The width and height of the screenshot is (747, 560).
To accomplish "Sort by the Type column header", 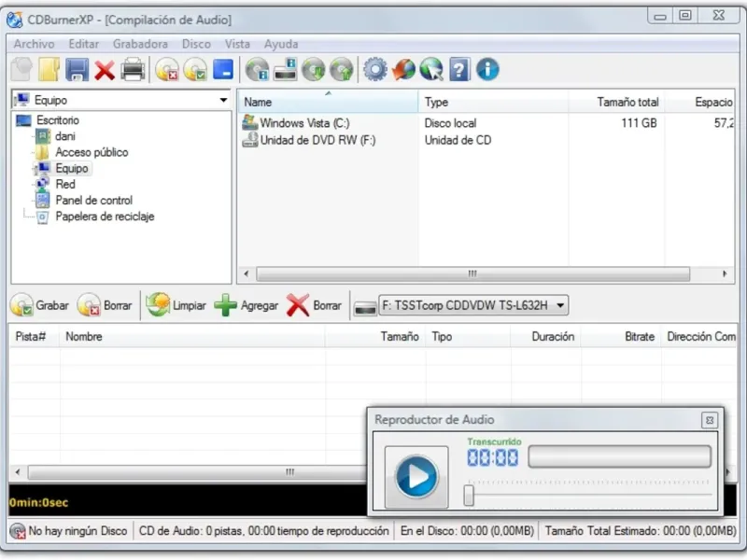I will (x=493, y=102).
